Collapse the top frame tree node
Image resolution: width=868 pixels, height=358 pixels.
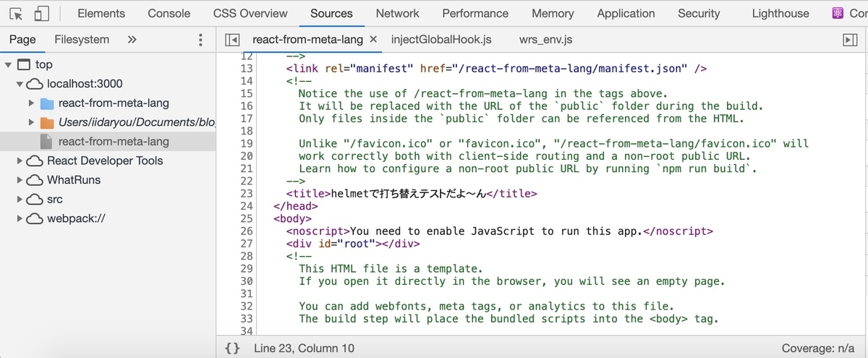coord(8,64)
